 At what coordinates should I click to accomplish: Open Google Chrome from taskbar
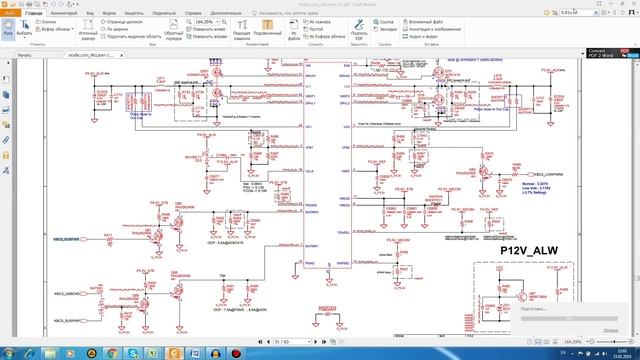pos(112,353)
